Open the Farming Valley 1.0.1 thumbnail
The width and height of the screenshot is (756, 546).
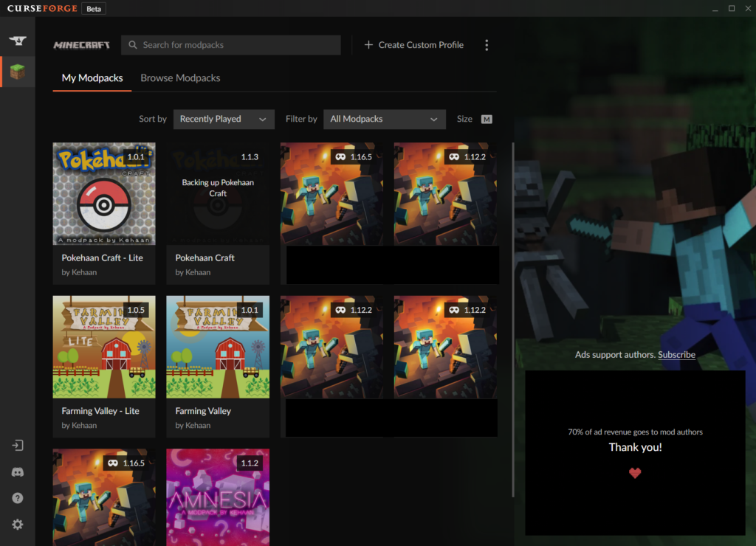tap(218, 347)
